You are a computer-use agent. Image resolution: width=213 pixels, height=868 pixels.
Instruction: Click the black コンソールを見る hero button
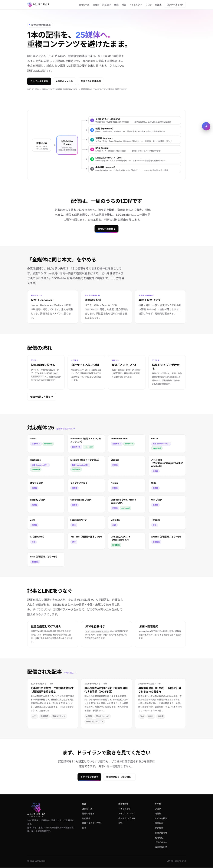[x=39, y=81]
